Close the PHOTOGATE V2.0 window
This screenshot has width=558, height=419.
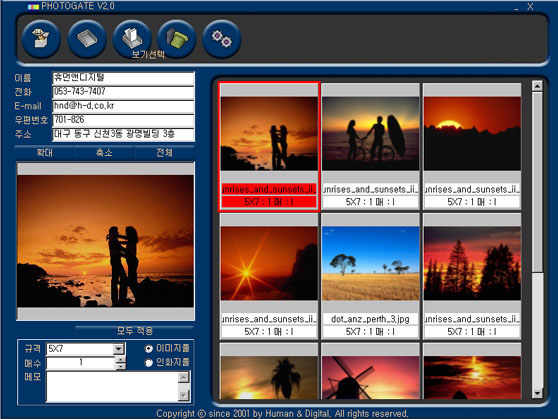pos(530,6)
